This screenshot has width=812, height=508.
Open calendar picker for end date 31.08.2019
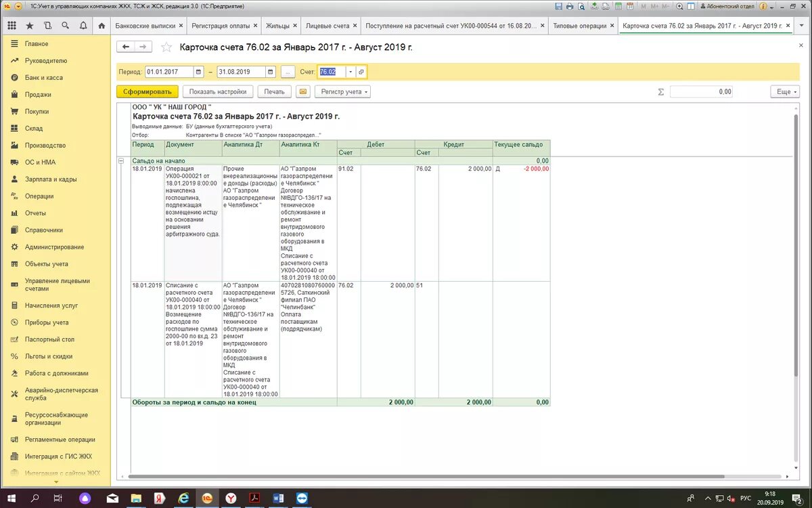[271, 72]
